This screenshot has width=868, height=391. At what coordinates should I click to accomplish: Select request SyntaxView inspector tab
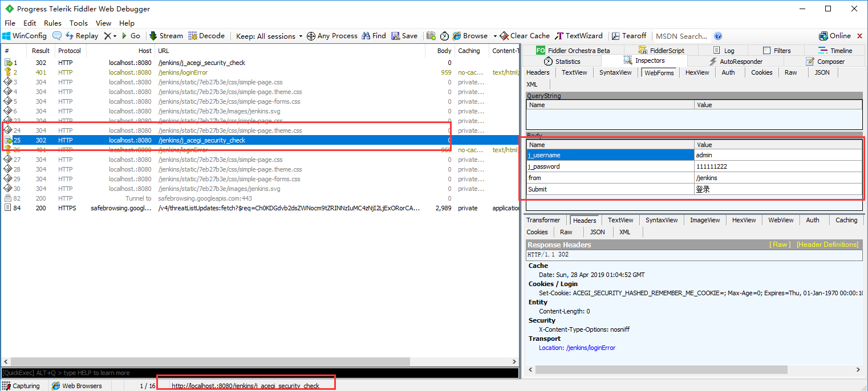pyautogui.click(x=615, y=73)
